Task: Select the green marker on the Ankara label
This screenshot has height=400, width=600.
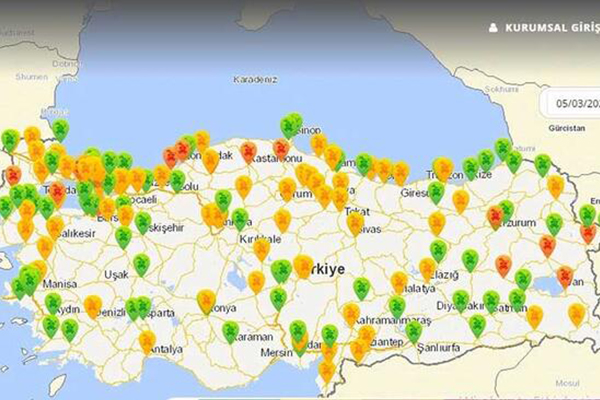Action: pos(240,219)
